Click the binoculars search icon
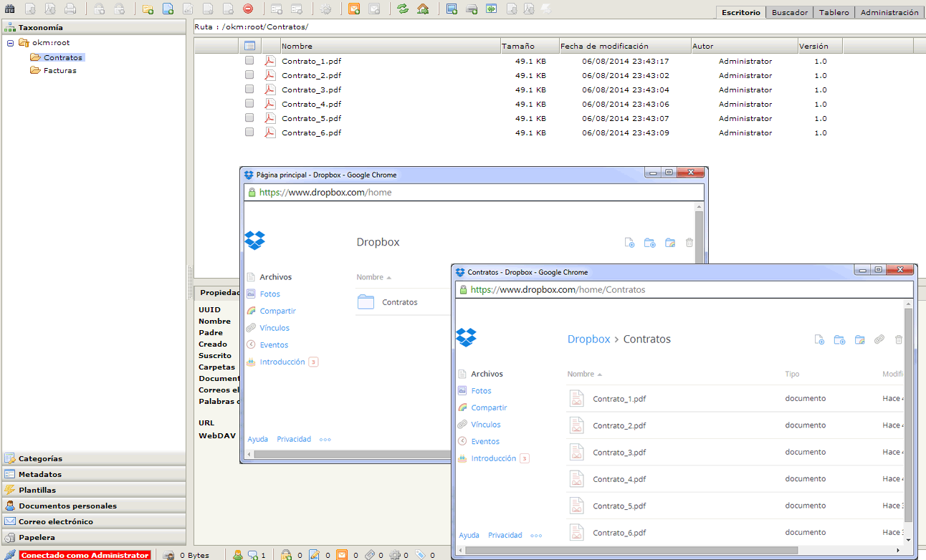Image resolution: width=926 pixels, height=560 pixels. pyautogui.click(x=9, y=9)
